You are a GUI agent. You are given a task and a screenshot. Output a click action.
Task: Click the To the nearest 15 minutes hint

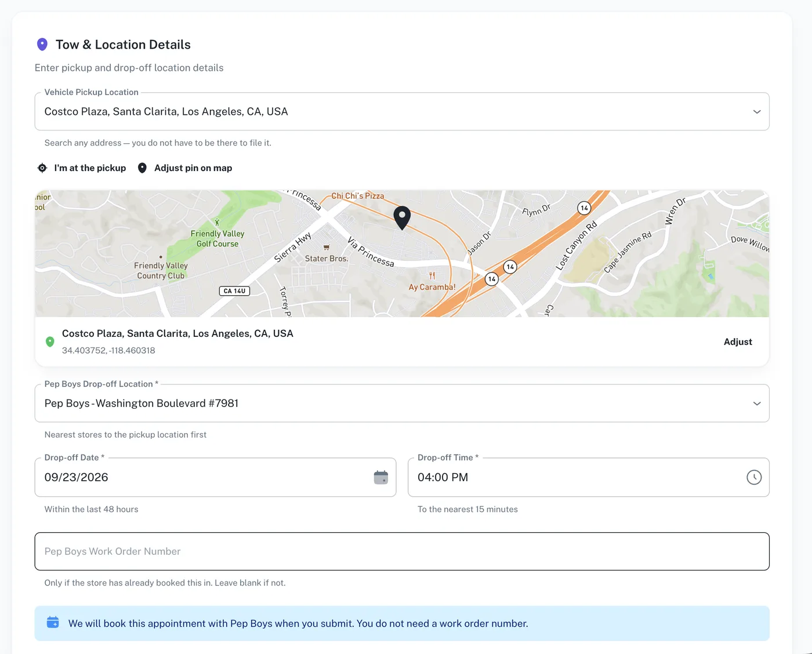point(467,509)
